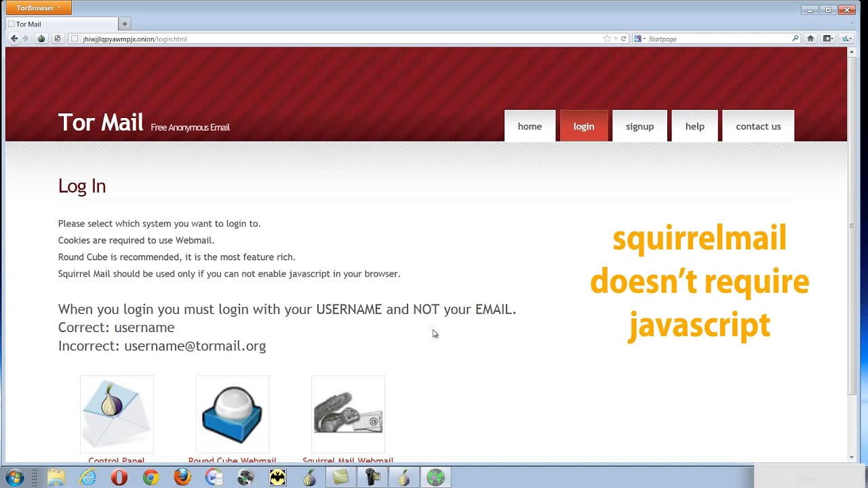868x488 pixels.
Task: Click 'Round Cube is recommended' line
Action: coord(177,257)
